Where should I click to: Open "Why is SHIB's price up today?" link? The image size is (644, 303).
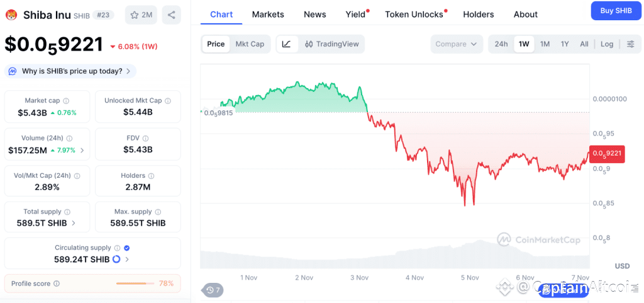[71, 71]
